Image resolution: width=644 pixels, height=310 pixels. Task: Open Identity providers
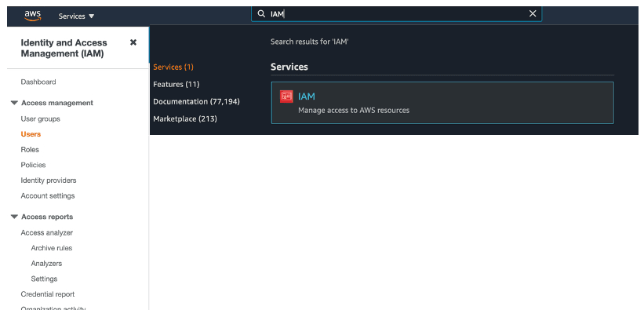49,181
